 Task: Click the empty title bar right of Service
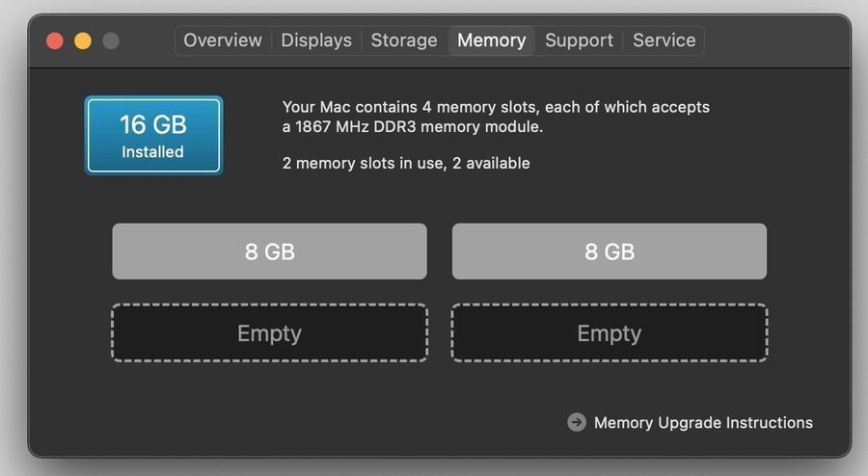(772, 40)
